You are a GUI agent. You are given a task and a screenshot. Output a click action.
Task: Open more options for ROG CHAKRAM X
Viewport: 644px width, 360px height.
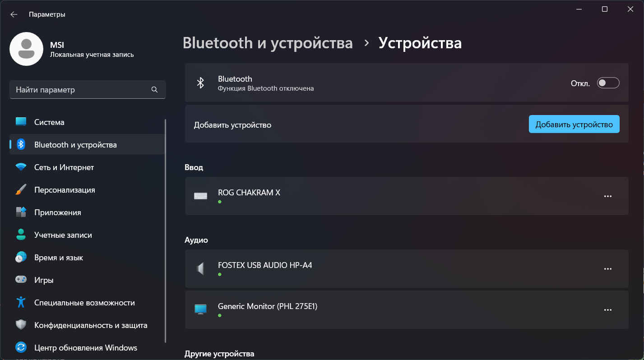click(608, 196)
